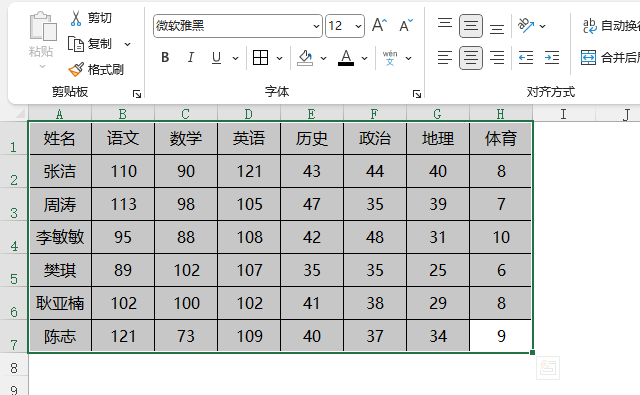Click the white cell with 9 in 陈志 row
The image size is (640, 395).
tap(501, 336)
